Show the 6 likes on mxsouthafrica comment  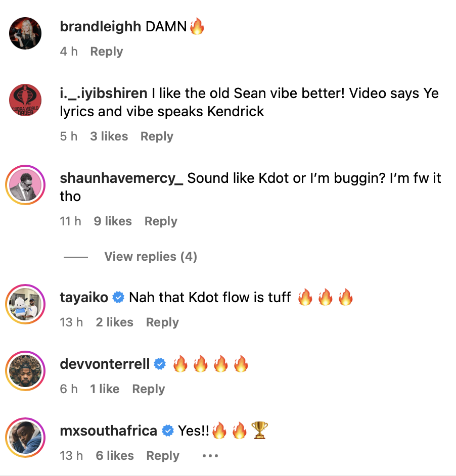115,456
